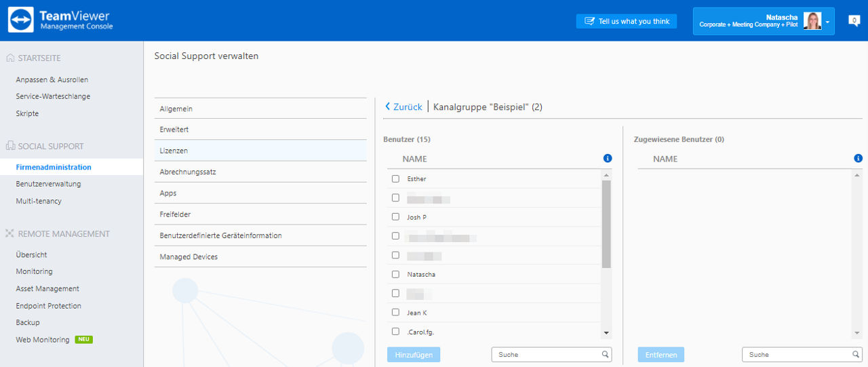
Task: Open Backup in sidebar
Action: point(28,322)
